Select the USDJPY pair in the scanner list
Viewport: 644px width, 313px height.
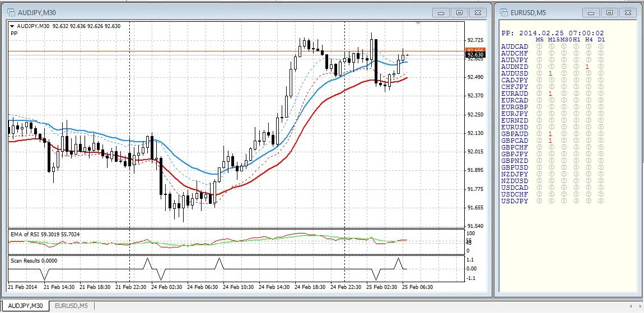pyautogui.click(x=515, y=201)
